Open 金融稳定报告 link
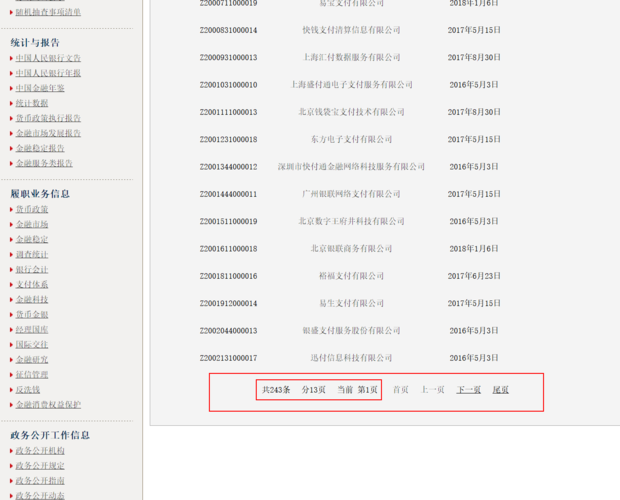This screenshot has width=620, height=500. pos(40,148)
